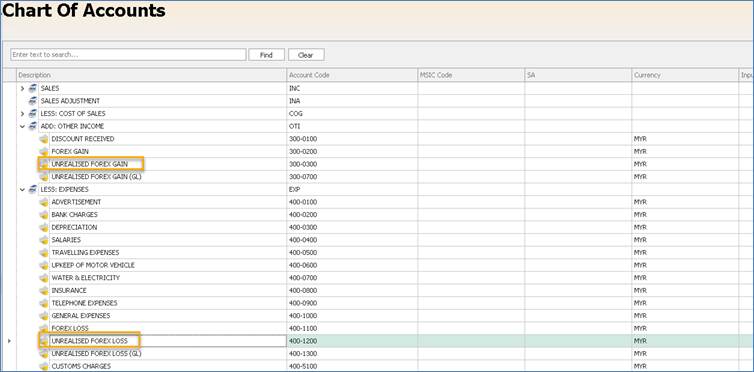This screenshot has width=754, height=372.
Task: Click the COG account code cell
Action: tap(352, 113)
